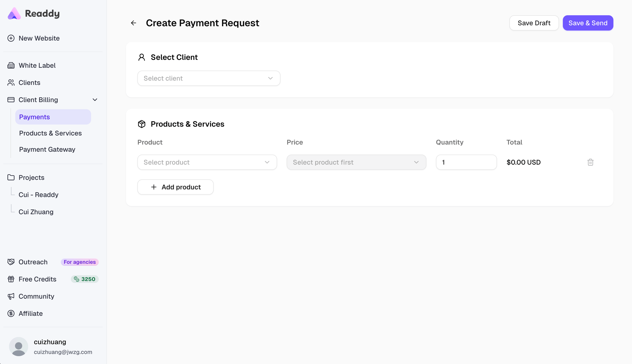Open the Free Credits page
Screen dimensions: 632x364
pyautogui.click(x=37, y=279)
